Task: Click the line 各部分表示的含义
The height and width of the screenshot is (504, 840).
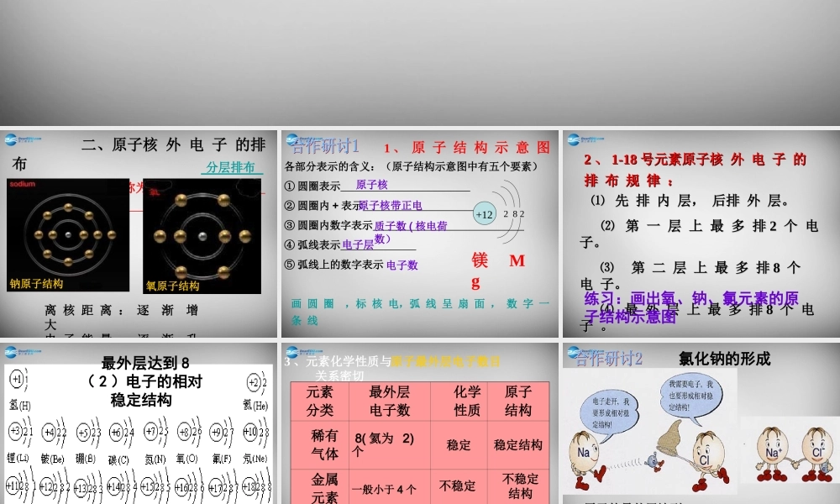Action: [411, 166]
